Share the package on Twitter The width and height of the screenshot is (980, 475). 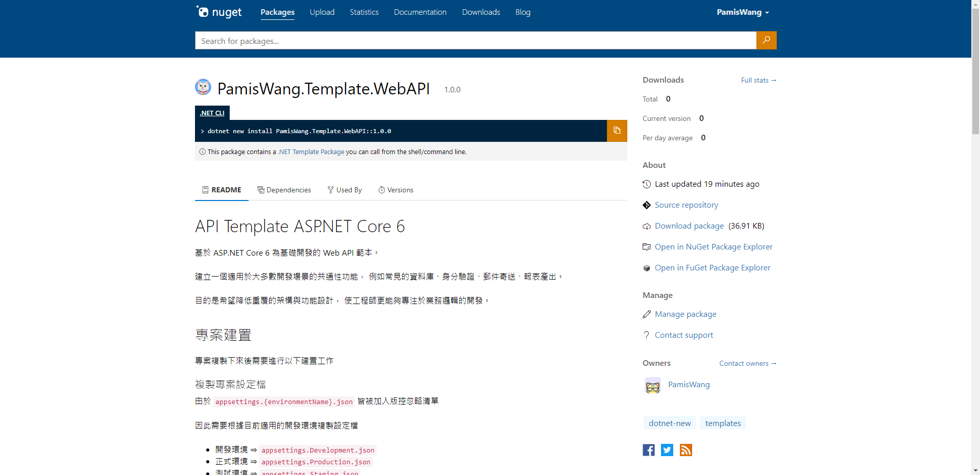click(x=667, y=450)
